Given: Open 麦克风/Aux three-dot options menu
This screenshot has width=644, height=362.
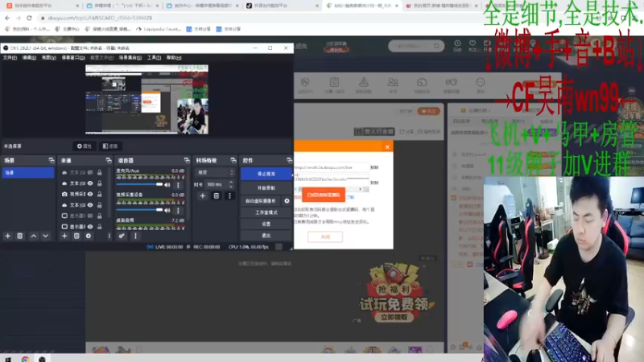Looking at the screenshot, I should [x=178, y=185].
